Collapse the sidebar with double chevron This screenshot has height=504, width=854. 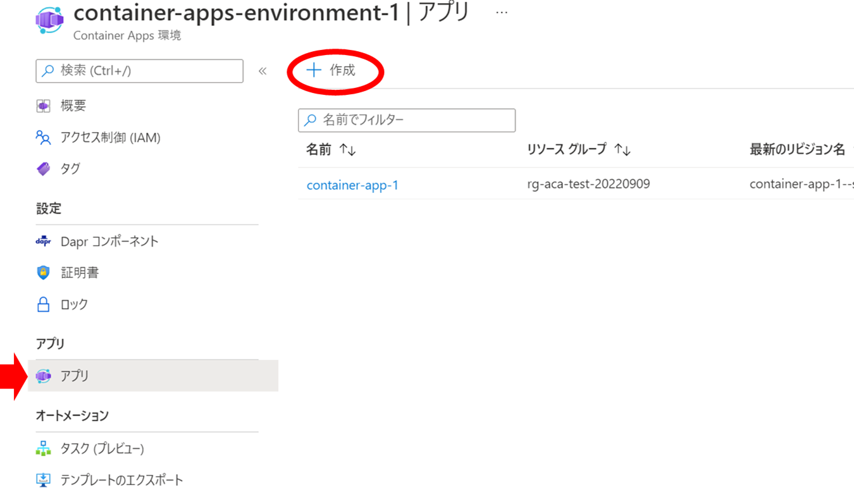click(x=263, y=71)
